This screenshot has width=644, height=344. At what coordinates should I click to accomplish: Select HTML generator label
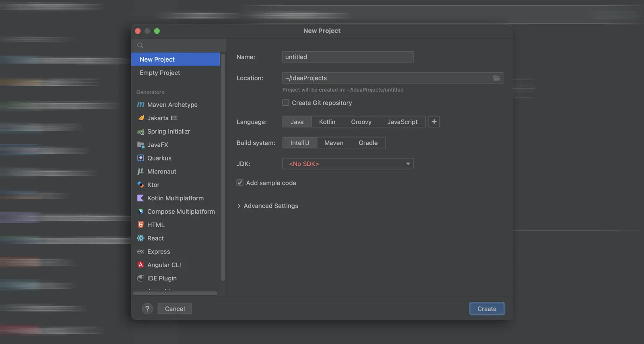(156, 225)
